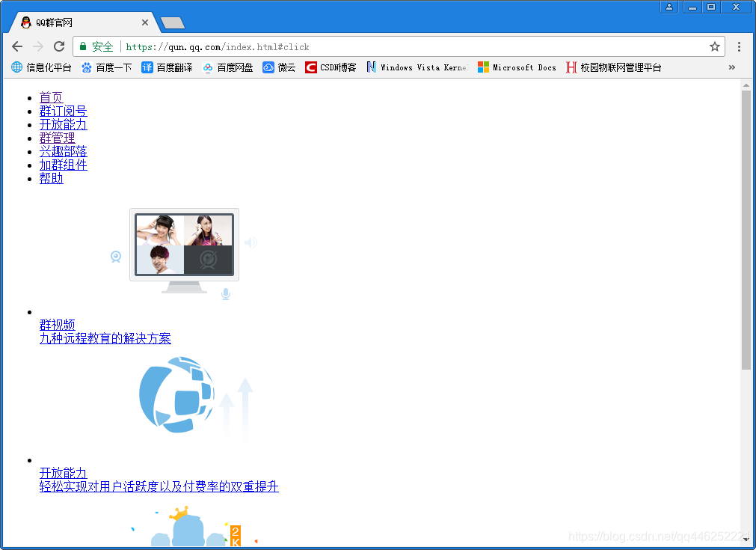Open the Microsoft Docs bookmark

[517, 67]
